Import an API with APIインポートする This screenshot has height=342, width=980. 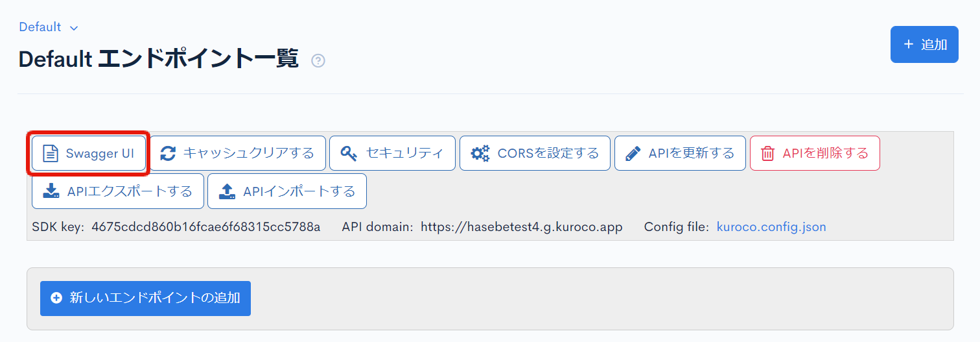pyautogui.click(x=287, y=191)
